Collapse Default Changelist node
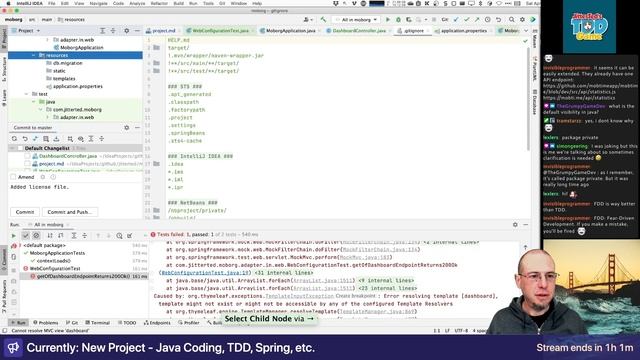Image resolution: width=640 pixels, height=360 pixels. [x=12, y=148]
